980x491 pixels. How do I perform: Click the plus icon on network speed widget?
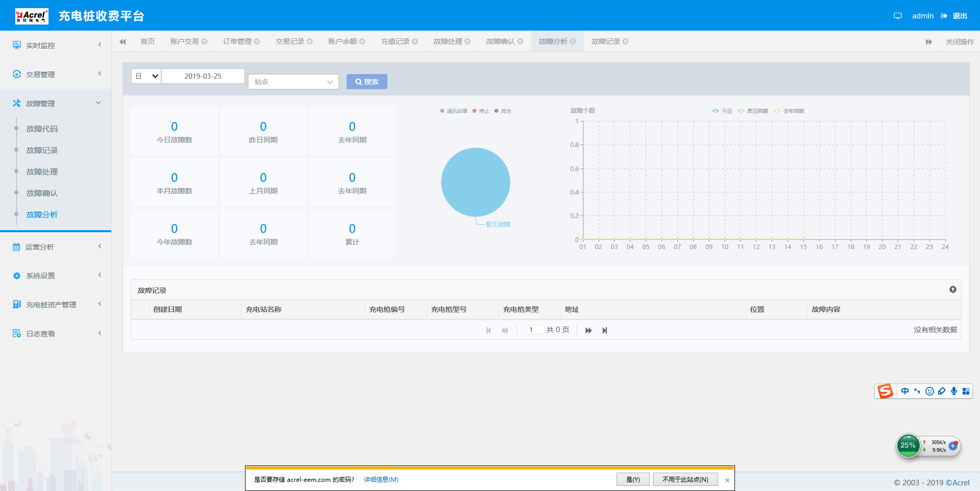952,446
